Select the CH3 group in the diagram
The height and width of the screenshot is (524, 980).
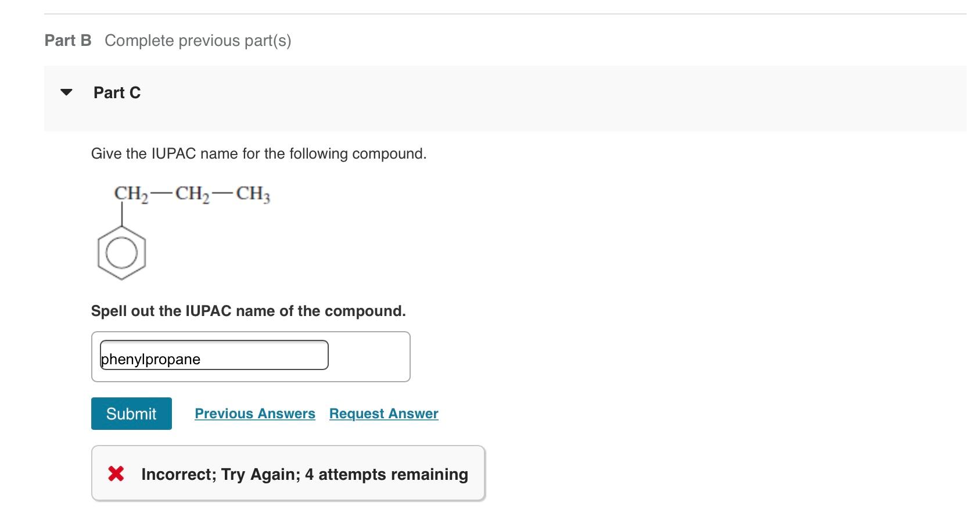click(254, 193)
